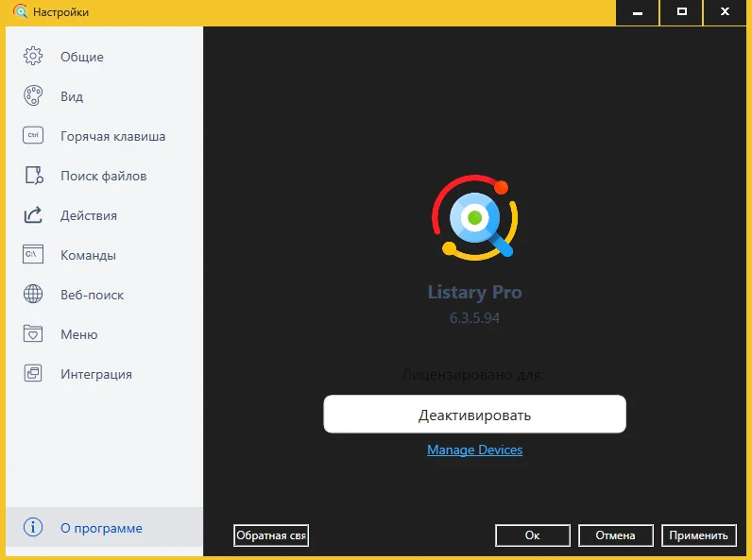Close the Настройки window
Viewport: 752px width, 560px height.
pos(726,12)
